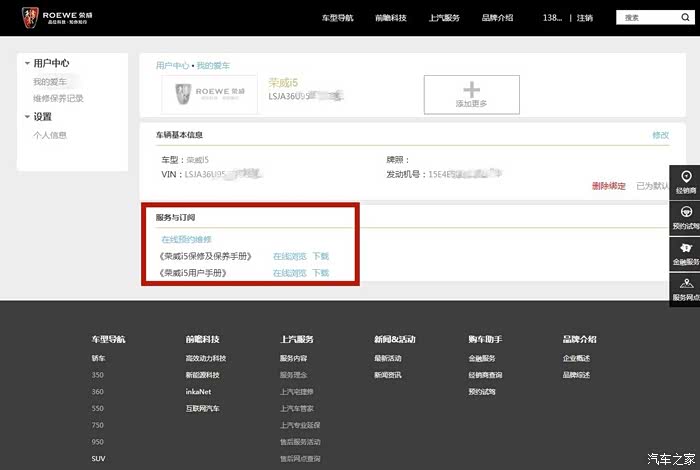Open the 前瞻科技 top menu

391,18
